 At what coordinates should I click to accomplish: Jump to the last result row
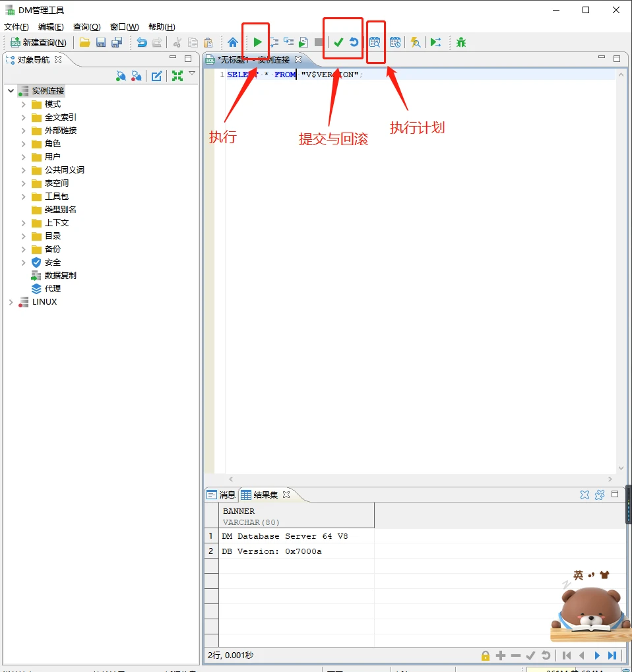pyautogui.click(x=612, y=656)
